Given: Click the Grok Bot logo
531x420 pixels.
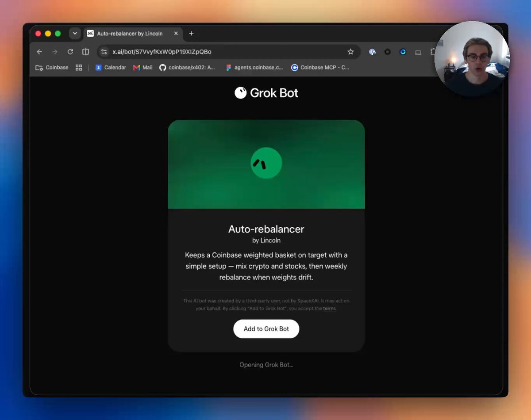Looking at the screenshot, I should [266, 93].
